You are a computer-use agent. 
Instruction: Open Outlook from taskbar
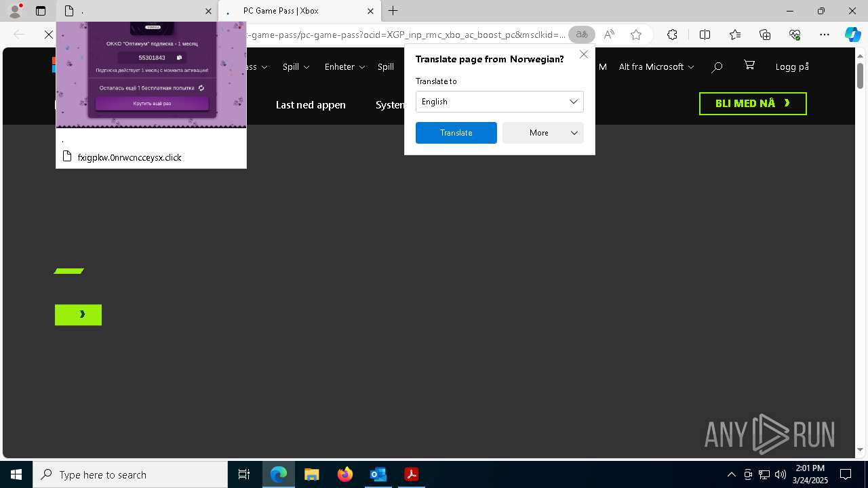tap(378, 474)
